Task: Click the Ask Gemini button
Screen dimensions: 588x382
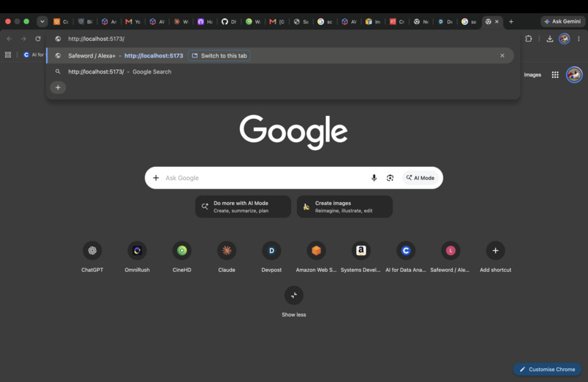Action: pos(562,22)
